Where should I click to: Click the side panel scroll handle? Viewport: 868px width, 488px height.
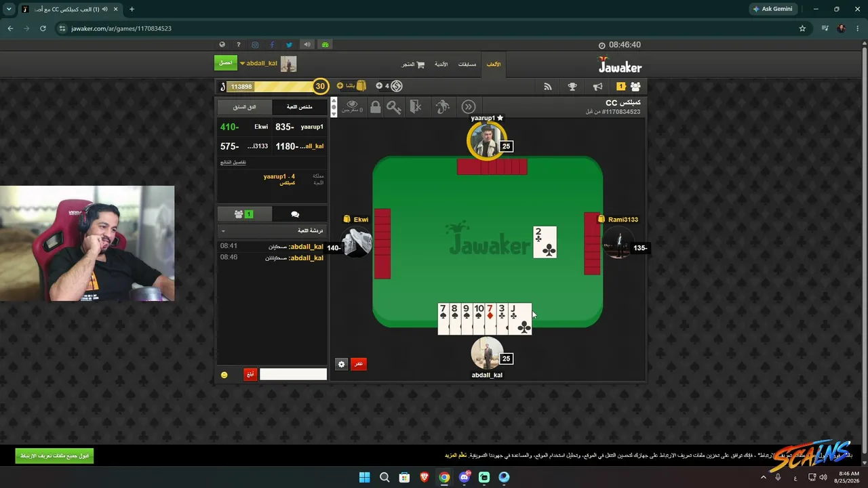(x=334, y=107)
